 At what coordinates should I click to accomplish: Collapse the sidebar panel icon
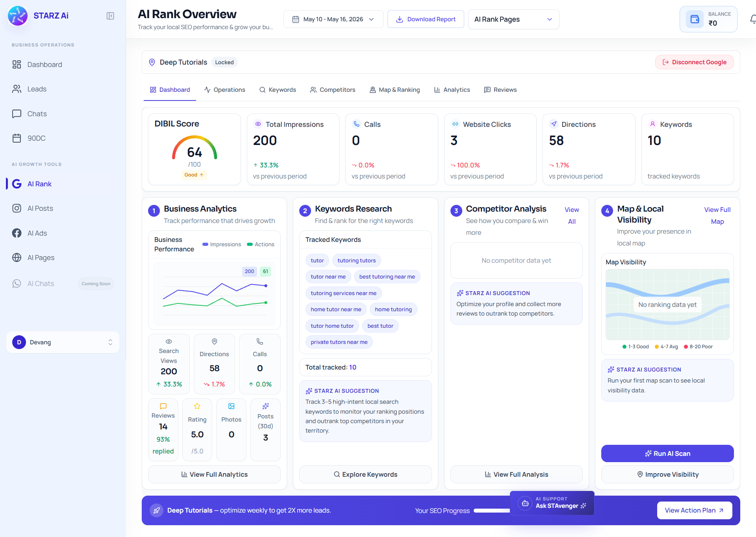(110, 16)
